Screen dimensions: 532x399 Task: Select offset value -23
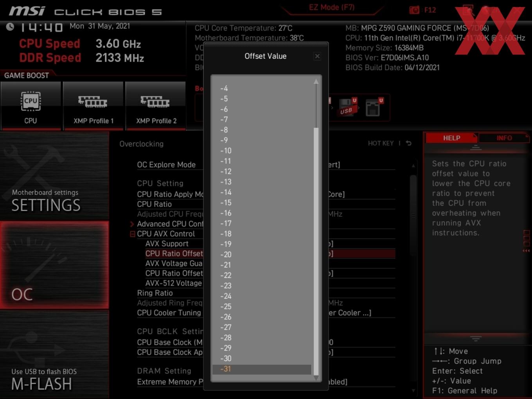pos(262,286)
